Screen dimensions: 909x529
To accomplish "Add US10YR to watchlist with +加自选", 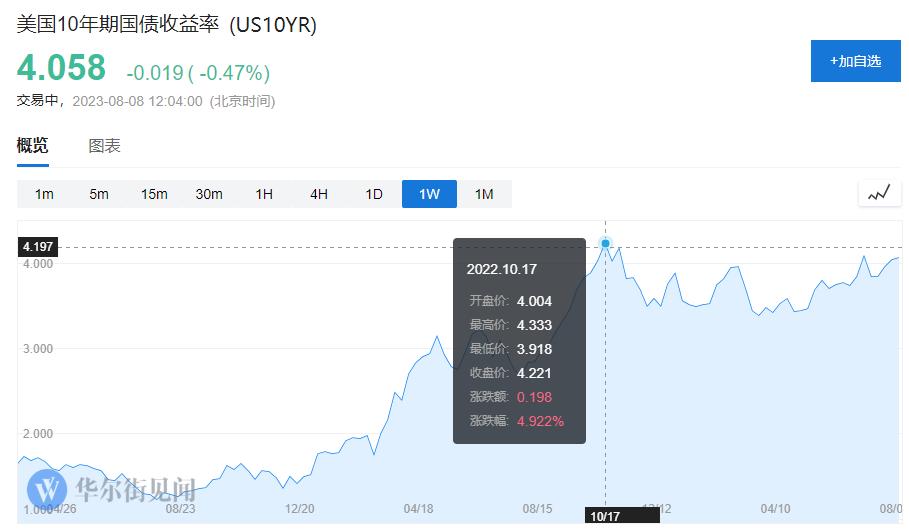I will click(856, 61).
